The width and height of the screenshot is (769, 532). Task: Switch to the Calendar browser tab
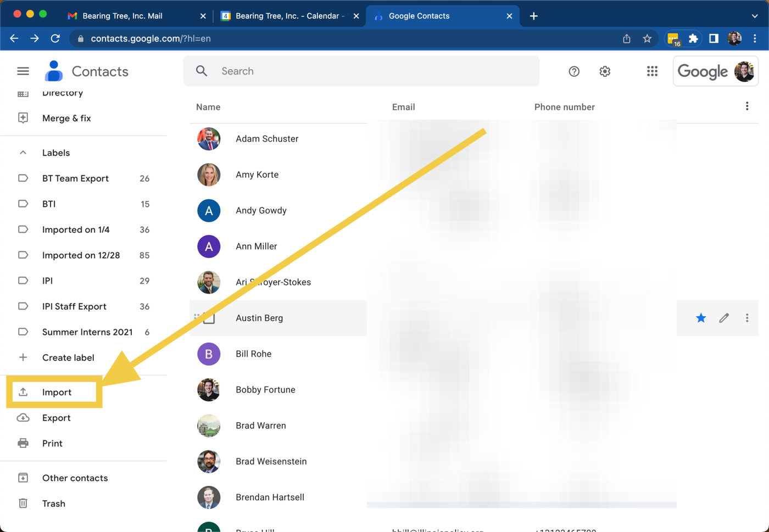(x=286, y=16)
